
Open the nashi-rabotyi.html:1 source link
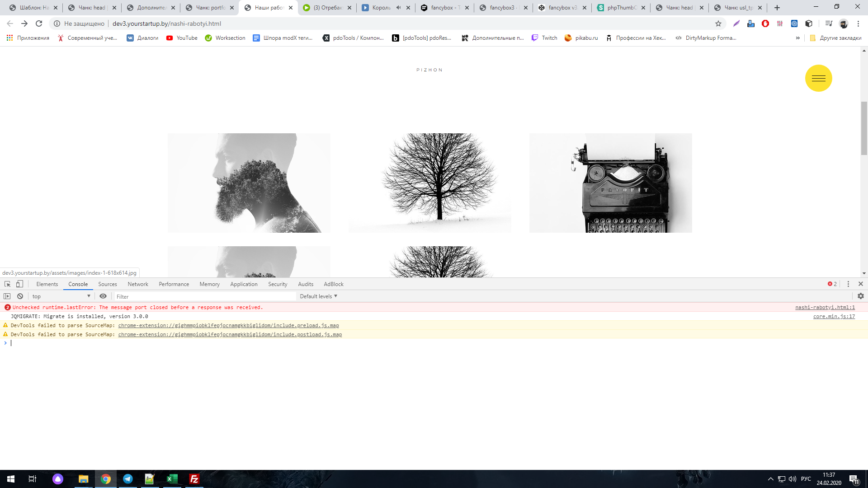pos(825,307)
